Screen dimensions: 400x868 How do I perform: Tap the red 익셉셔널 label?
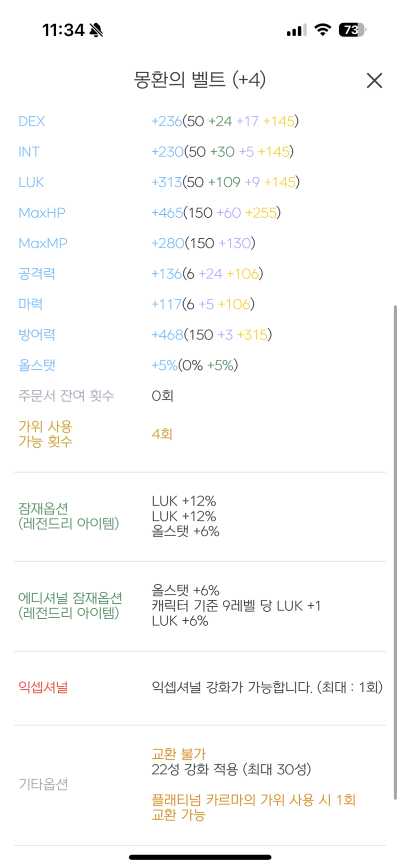(43, 687)
